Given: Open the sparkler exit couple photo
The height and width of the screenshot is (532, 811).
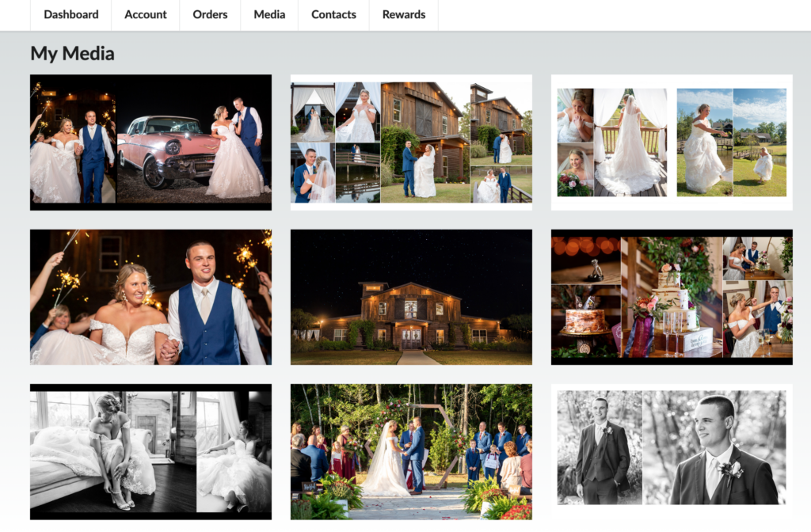Looking at the screenshot, I should coord(150,298).
